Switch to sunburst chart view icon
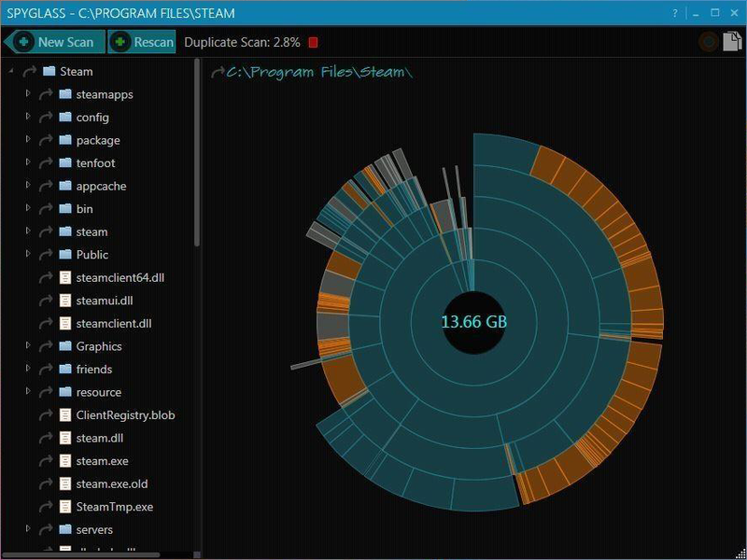This screenshot has width=747, height=560. click(709, 42)
